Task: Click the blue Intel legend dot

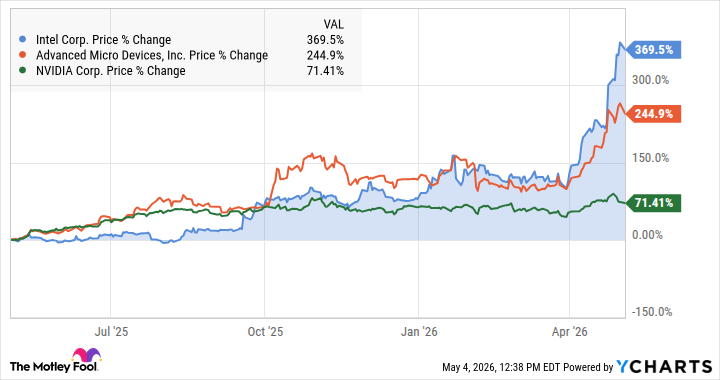Action: click(x=23, y=40)
